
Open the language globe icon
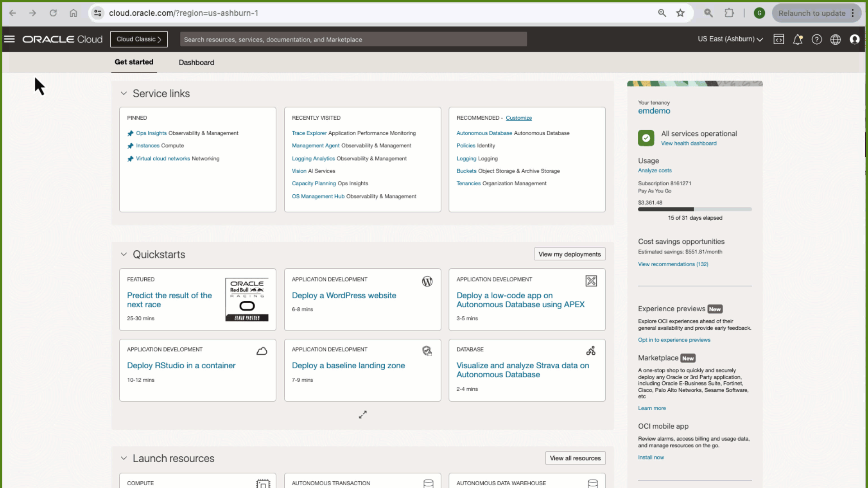(835, 39)
